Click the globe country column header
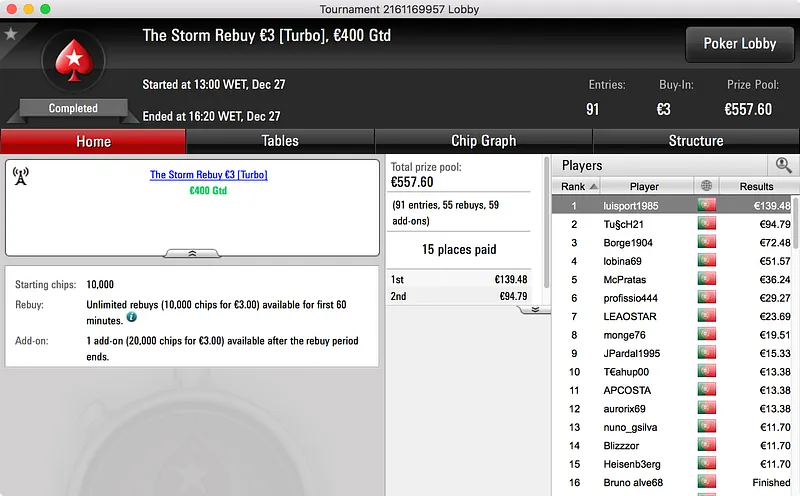This screenshot has height=496, width=800. (707, 186)
